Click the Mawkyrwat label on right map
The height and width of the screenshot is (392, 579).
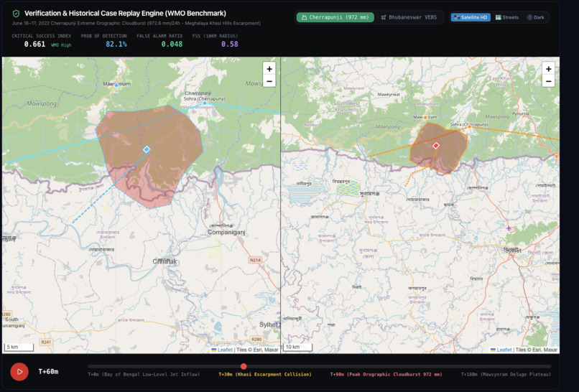[x=389, y=95]
